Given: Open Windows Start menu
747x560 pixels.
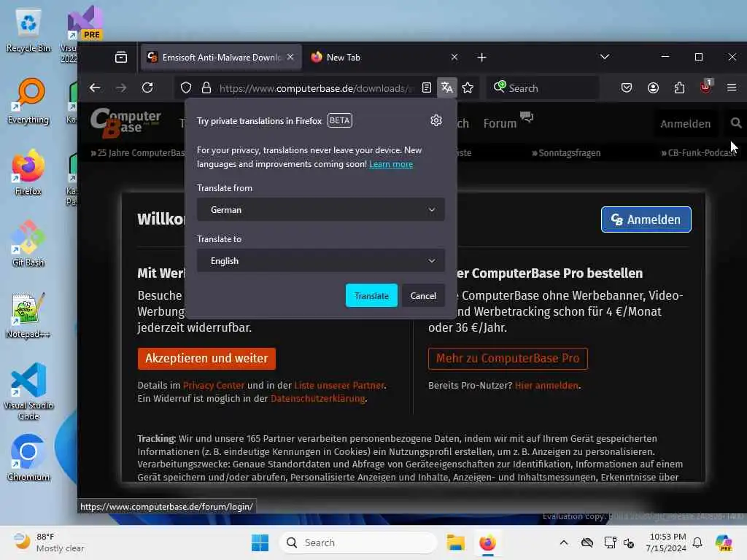Looking at the screenshot, I should coord(260,542).
